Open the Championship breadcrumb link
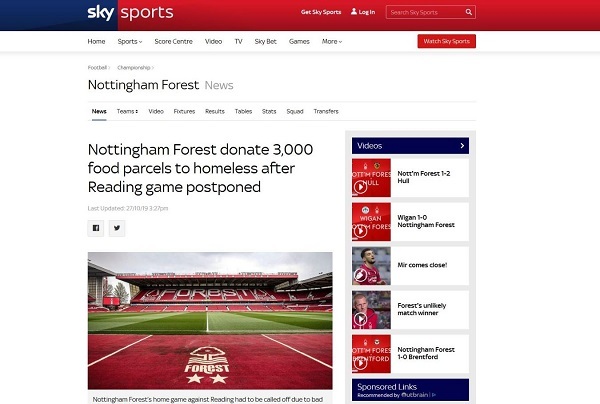 pos(134,68)
